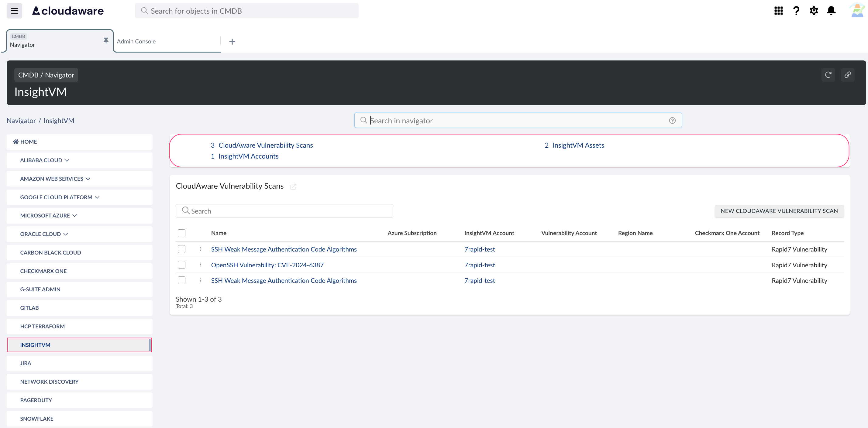
Task: Open OpenSSH Vulnerability: CVE-2024-6387 record
Action: pyautogui.click(x=267, y=265)
